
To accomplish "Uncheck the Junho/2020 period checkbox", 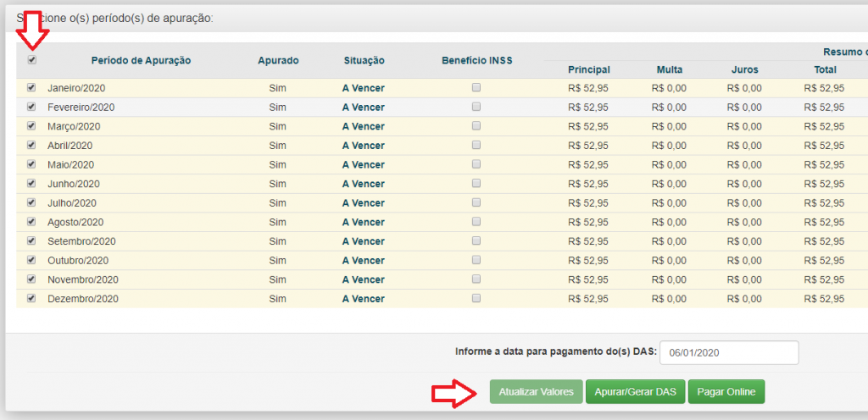I will (x=32, y=183).
